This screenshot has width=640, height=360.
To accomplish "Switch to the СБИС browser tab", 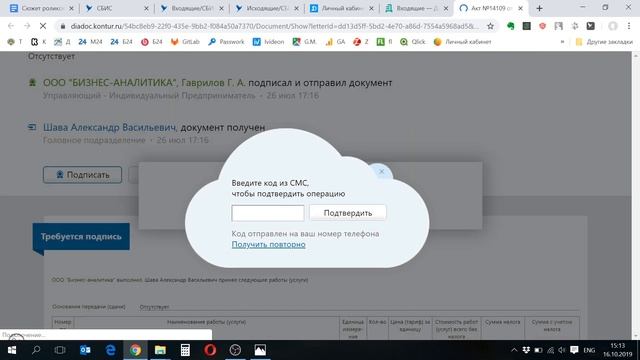I will click(x=115, y=8).
